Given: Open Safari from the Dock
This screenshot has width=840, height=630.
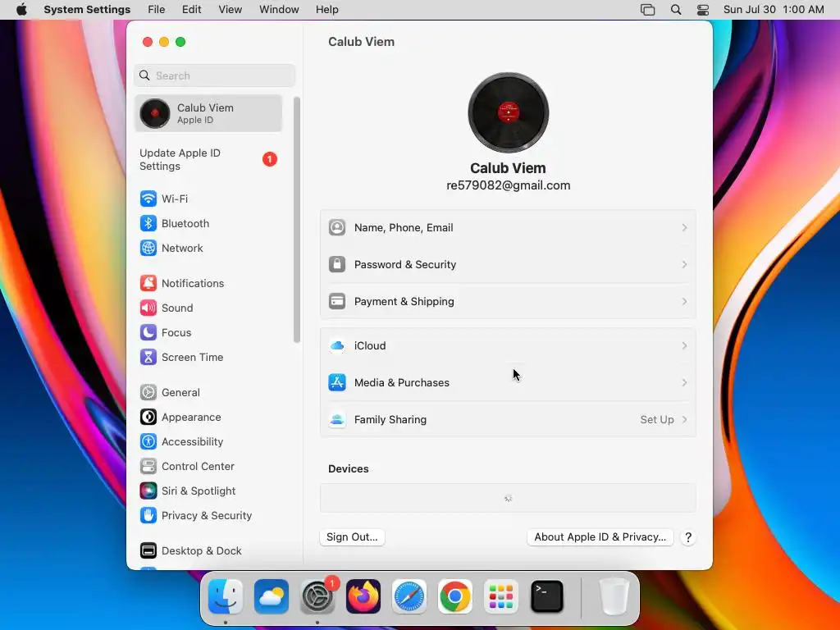Looking at the screenshot, I should [409, 596].
